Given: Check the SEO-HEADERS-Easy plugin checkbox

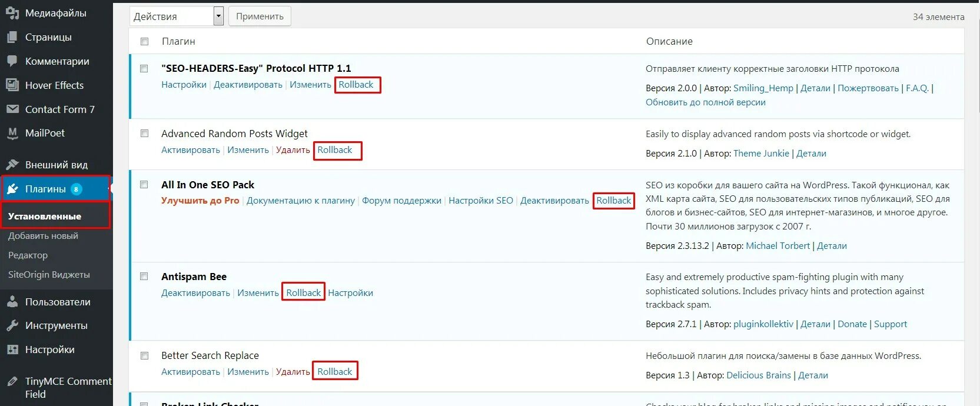Looking at the screenshot, I should (144, 68).
